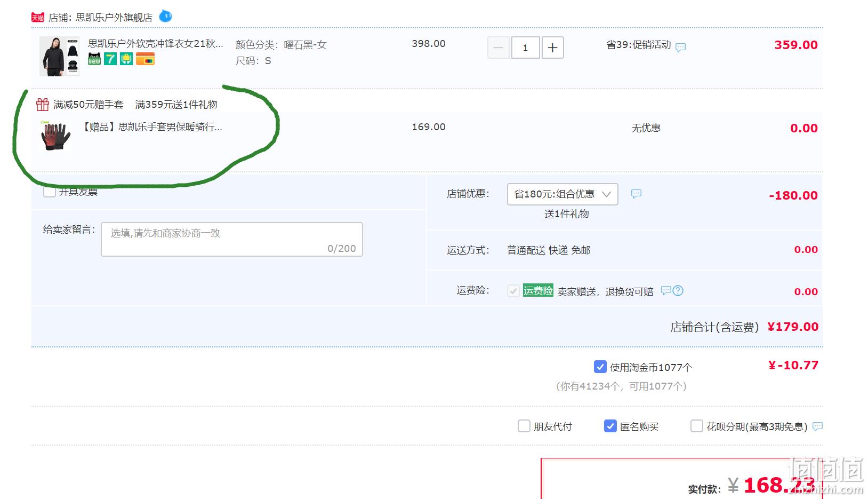This screenshot has height=499, width=868.
Task: Click info bubble icon next to 花呗分期
Action: click(818, 426)
